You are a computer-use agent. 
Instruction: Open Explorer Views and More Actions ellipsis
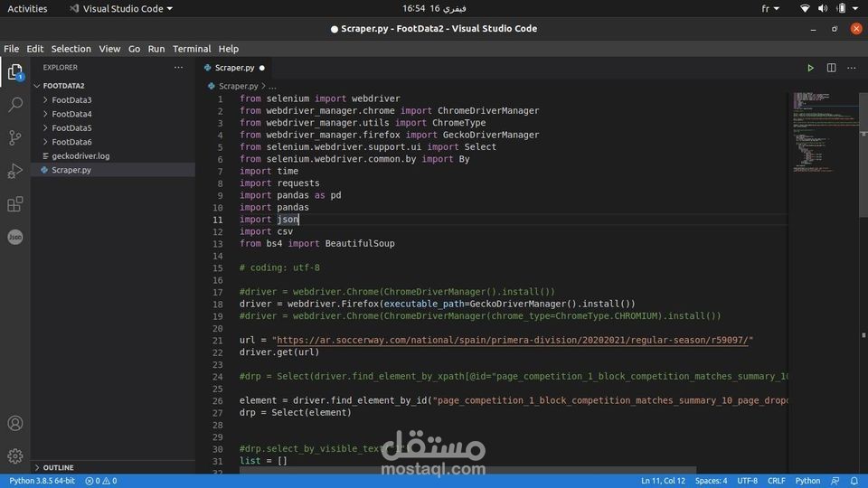178,68
